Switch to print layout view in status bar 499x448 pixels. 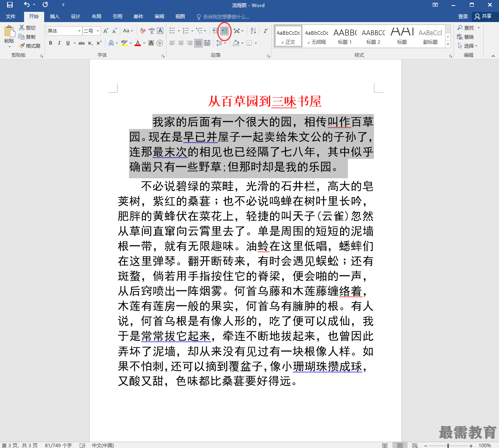pyautogui.click(x=400, y=445)
